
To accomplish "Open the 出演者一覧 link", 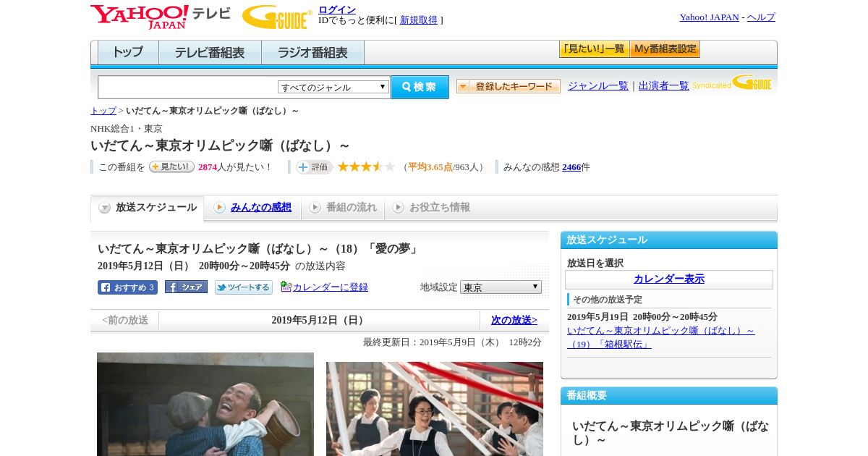I will tap(664, 85).
